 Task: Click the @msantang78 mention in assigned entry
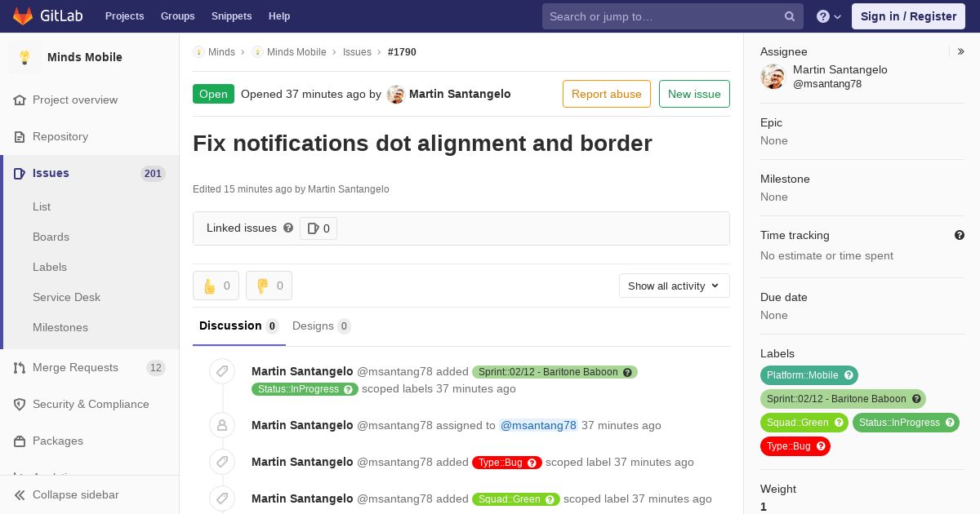pos(538,425)
